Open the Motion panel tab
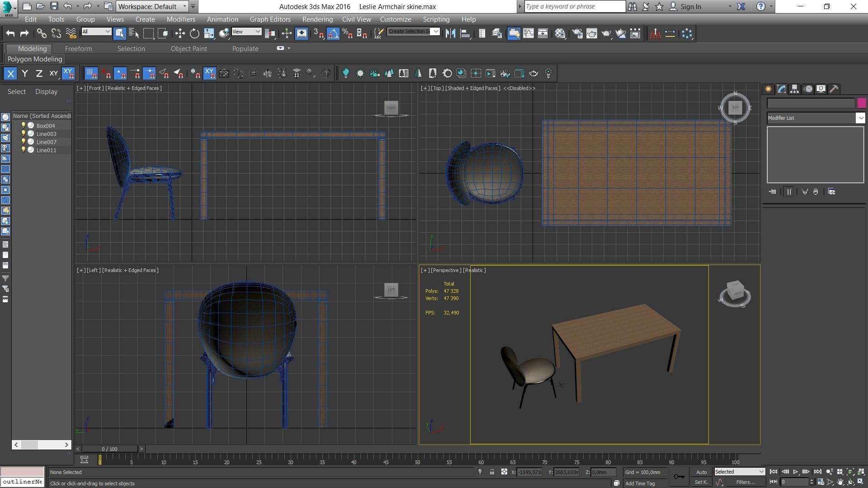Viewport: 868px width, 488px height. 808,89
